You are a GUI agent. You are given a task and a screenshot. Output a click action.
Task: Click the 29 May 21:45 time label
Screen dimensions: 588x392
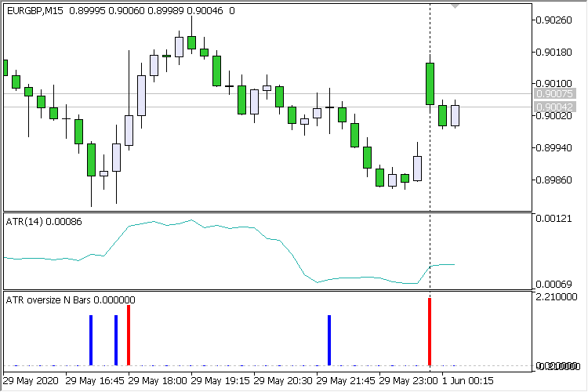coord(346,380)
